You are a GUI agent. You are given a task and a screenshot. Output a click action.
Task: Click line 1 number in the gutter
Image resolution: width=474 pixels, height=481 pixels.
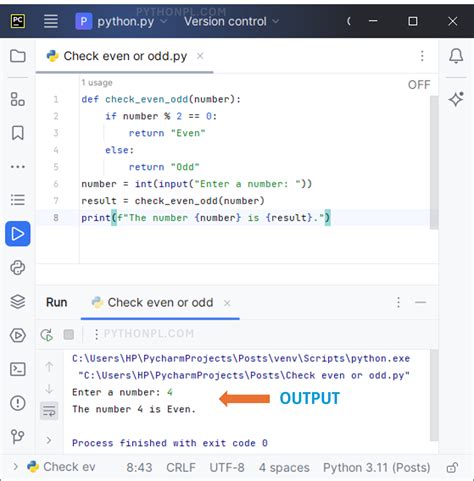click(x=56, y=99)
